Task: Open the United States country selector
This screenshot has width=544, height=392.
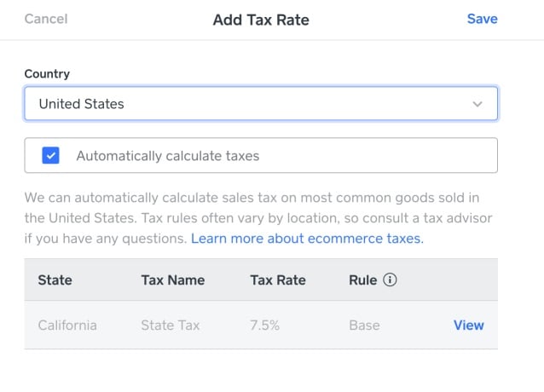Action: [261, 104]
